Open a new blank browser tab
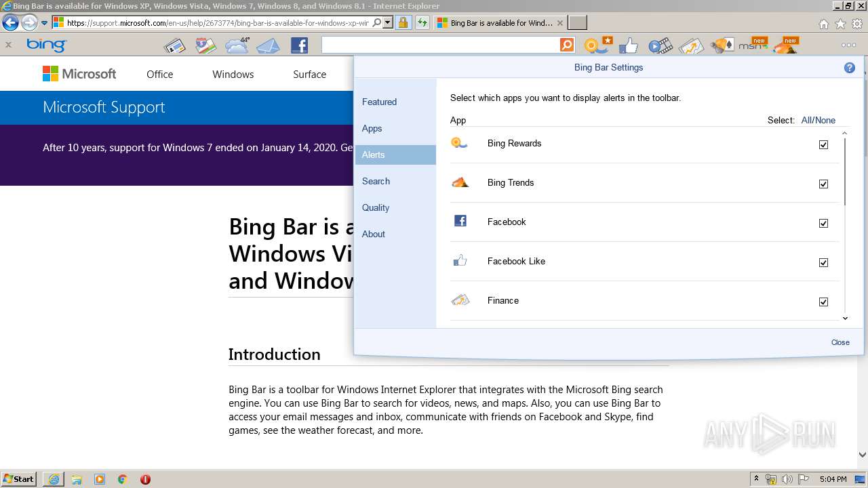The height and width of the screenshot is (488, 868). click(x=577, y=23)
